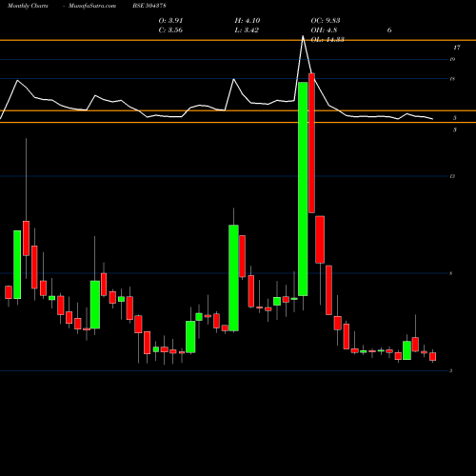The image size is (476, 476).
Task: Select the tallest green candlestick
Action: 303,188
